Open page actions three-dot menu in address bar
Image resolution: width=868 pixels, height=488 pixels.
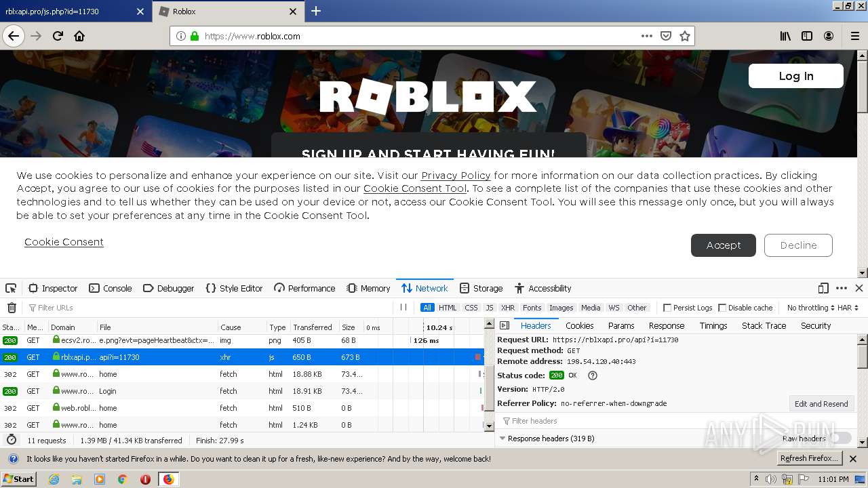[x=647, y=36]
